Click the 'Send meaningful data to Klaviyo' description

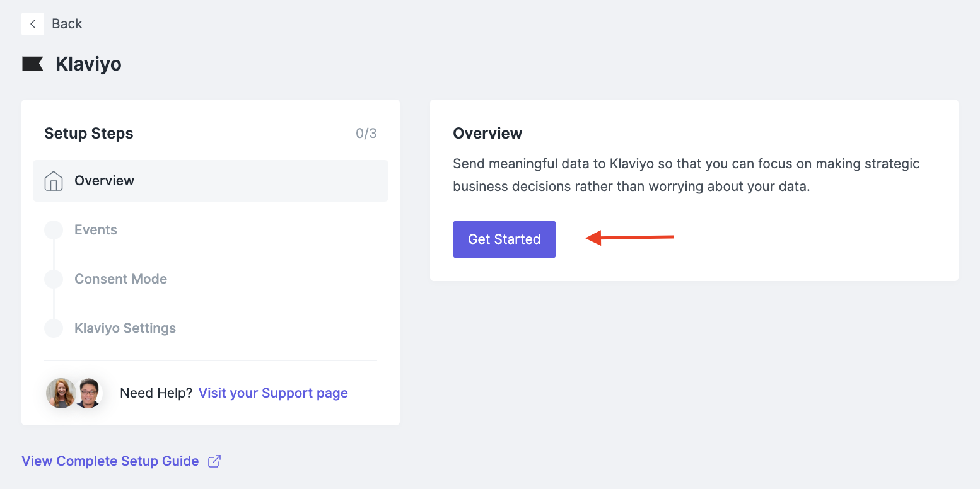click(x=687, y=175)
